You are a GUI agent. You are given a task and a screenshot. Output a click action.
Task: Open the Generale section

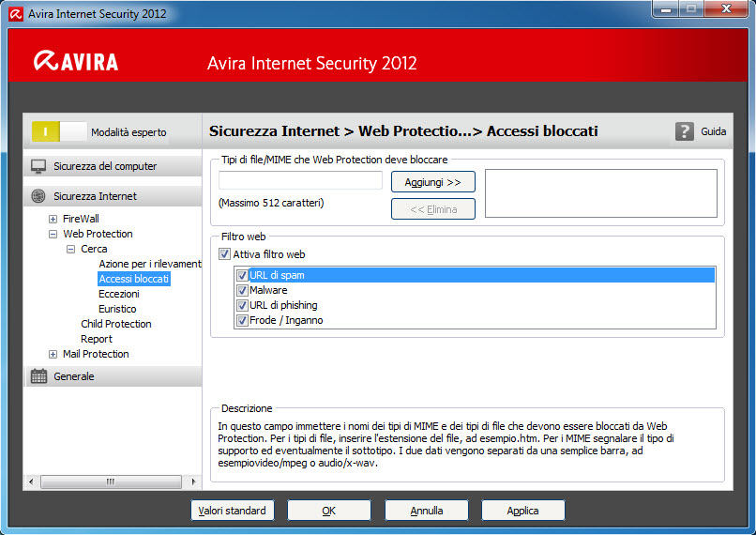click(x=113, y=376)
